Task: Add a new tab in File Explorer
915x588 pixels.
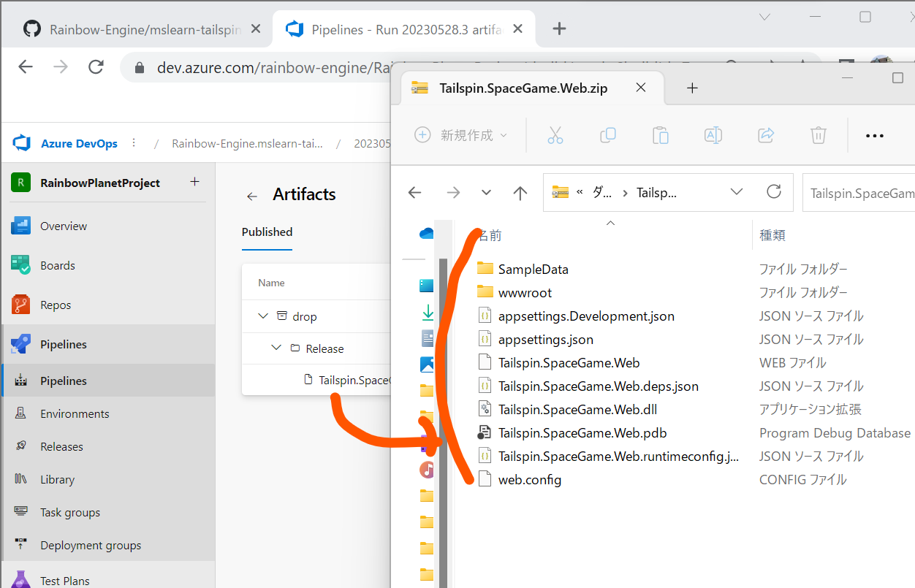Action: click(693, 88)
